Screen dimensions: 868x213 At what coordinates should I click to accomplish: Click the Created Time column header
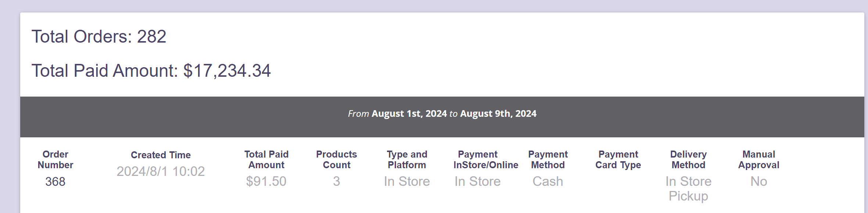pyautogui.click(x=161, y=155)
